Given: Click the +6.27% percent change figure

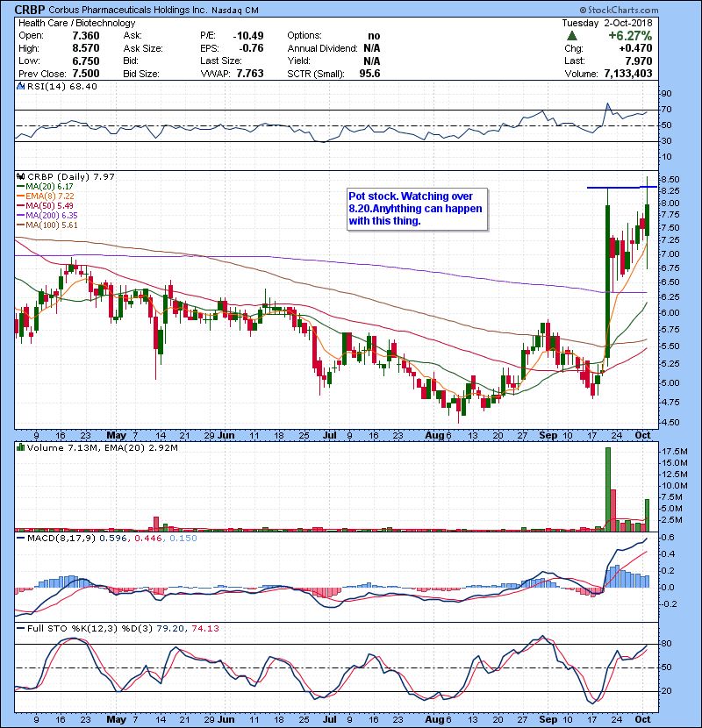Looking at the screenshot, I should tap(630, 36).
